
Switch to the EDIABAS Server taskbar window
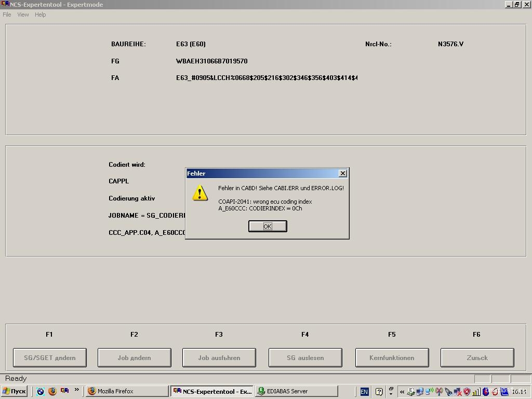[x=296, y=391]
